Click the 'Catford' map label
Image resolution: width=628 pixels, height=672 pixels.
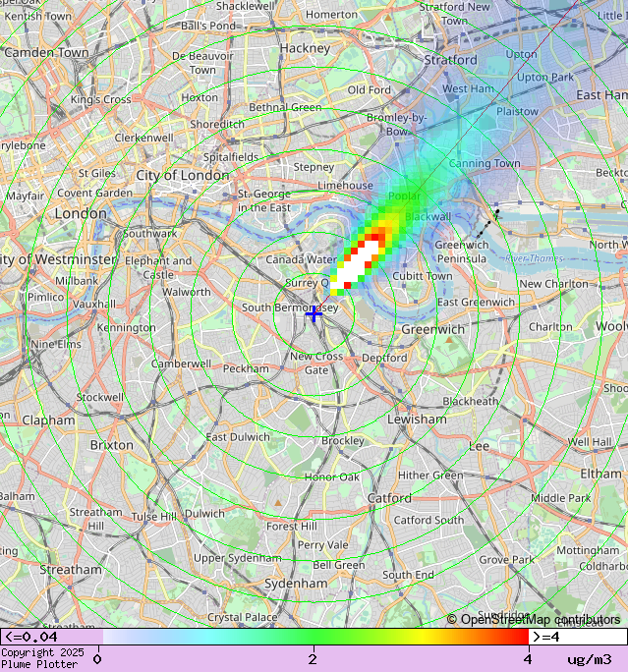389,498
